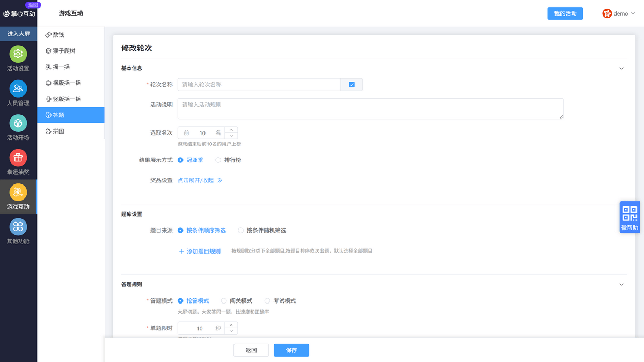644x362 pixels.
Task: Open 微帮助 QR code widget
Action: (630, 217)
